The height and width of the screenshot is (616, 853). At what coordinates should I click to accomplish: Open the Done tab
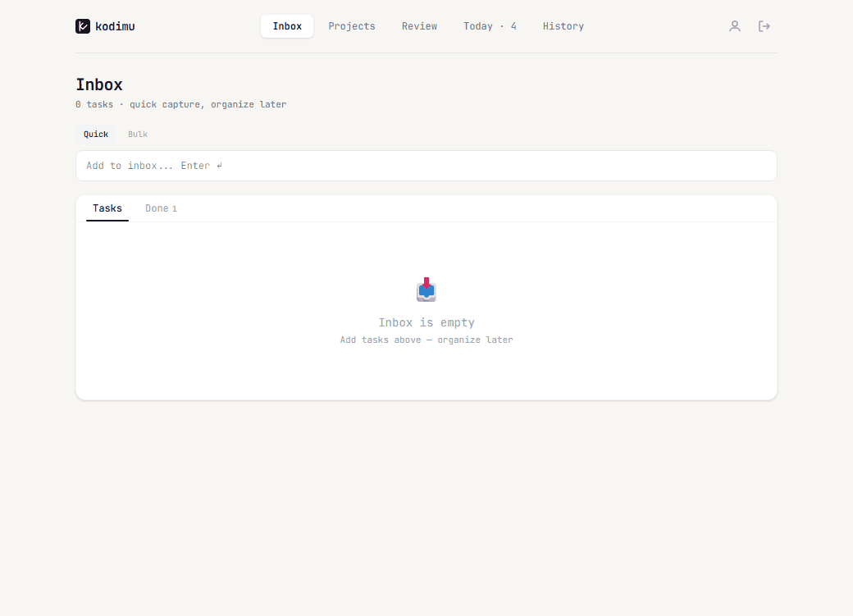pos(161,208)
